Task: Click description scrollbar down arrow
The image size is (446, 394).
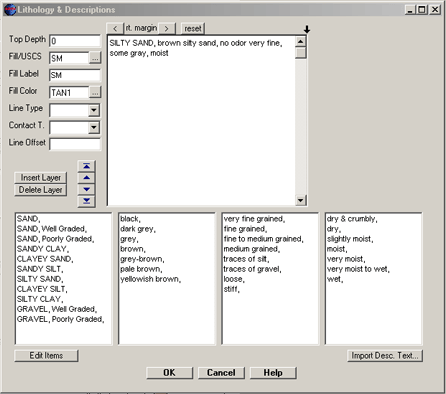Action: coord(301,200)
